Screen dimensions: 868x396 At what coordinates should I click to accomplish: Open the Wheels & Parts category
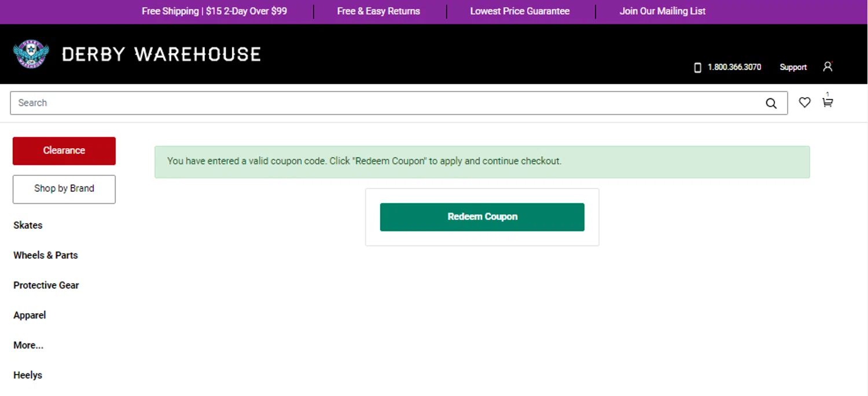tap(46, 255)
